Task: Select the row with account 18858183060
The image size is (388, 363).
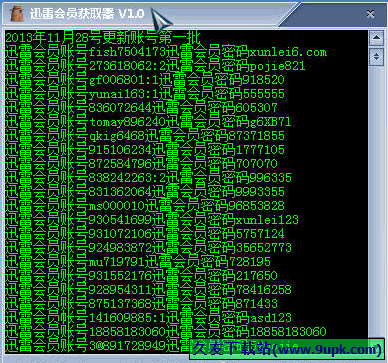Action: pyautogui.click(x=166, y=332)
